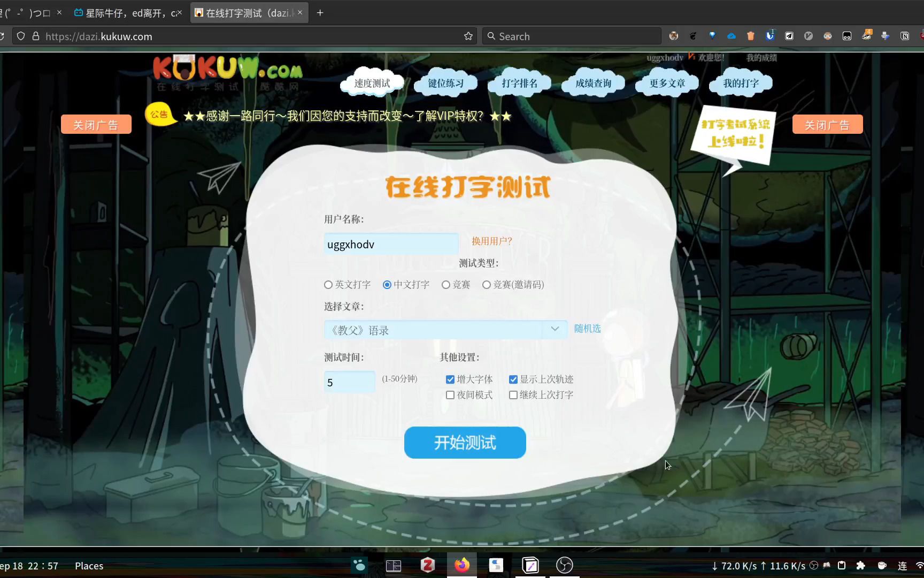Open 我的打字 nav menu
The width and height of the screenshot is (924, 578).
point(741,83)
